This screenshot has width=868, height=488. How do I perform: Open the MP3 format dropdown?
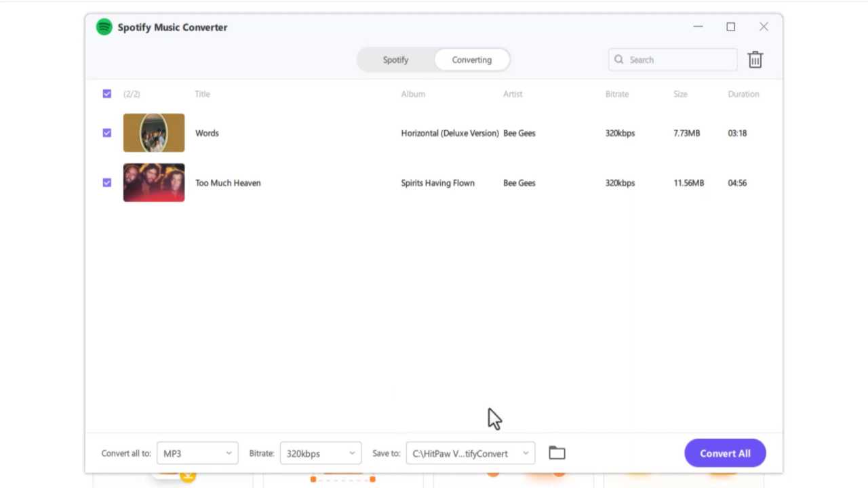pyautogui.click(x=197, y=453)
